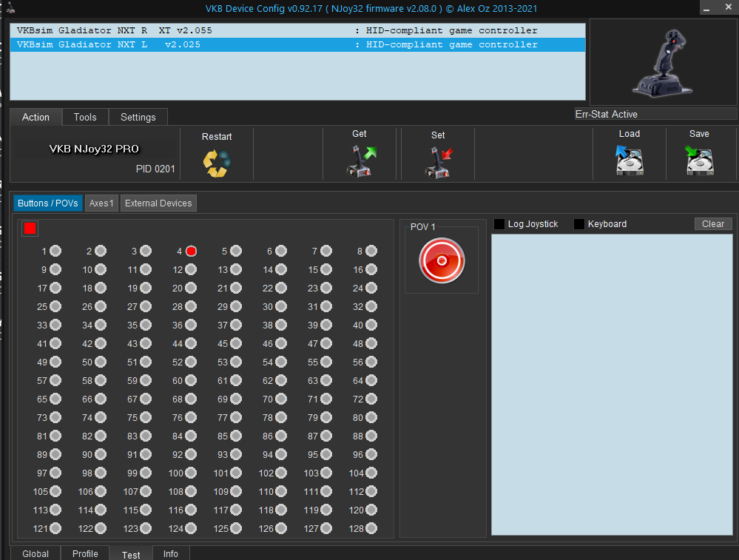Clear the joystick log output
This screenshot has width=739, height=560.
713,224
